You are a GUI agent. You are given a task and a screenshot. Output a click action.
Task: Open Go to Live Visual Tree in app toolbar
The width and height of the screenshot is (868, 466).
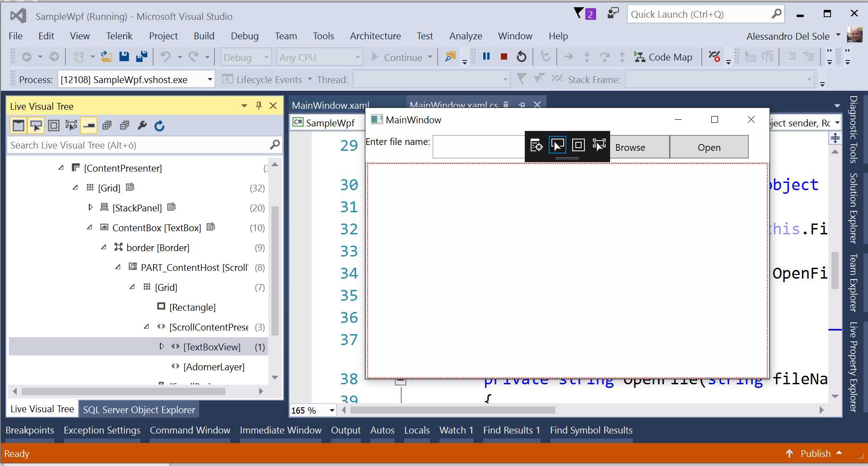pyautogui.click(x=536, y=145)
